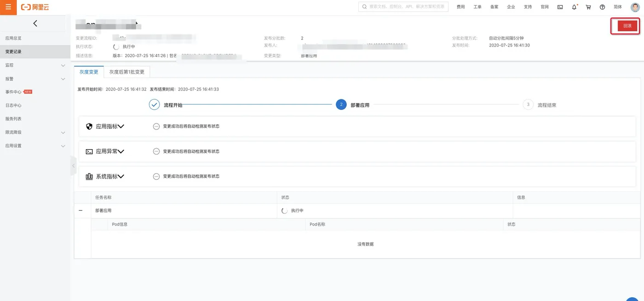This screenshot has width=644, height=301.
Task: Open the notification bell
Action: pos(574,7)
